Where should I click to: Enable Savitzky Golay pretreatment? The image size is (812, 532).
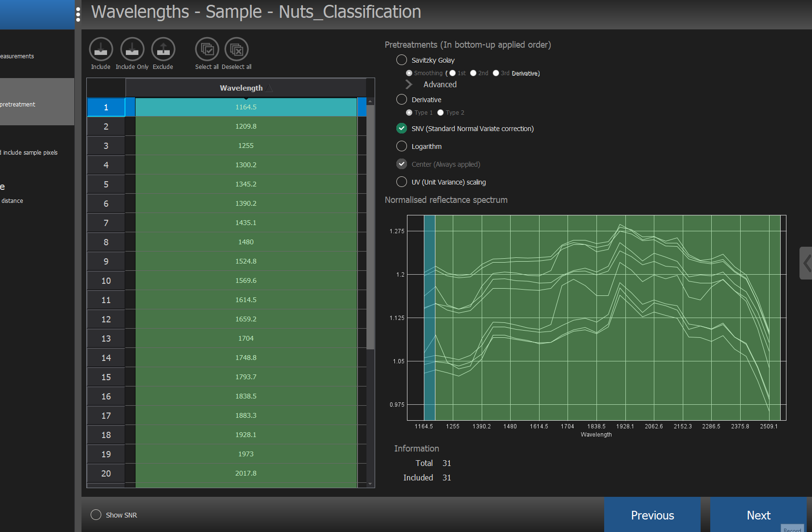click(401, 60)
